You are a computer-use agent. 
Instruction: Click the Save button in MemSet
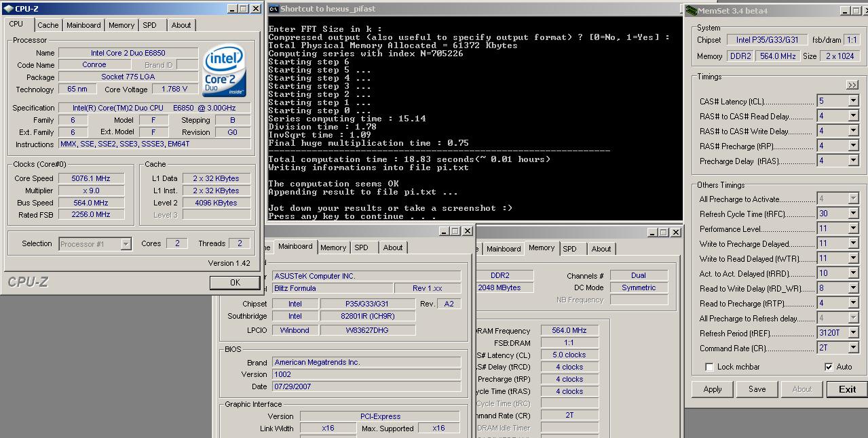click(757, 389)
